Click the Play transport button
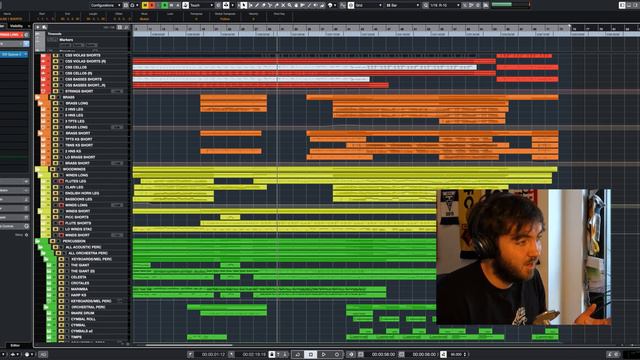The image size is (640, 360). pos(324,354)
